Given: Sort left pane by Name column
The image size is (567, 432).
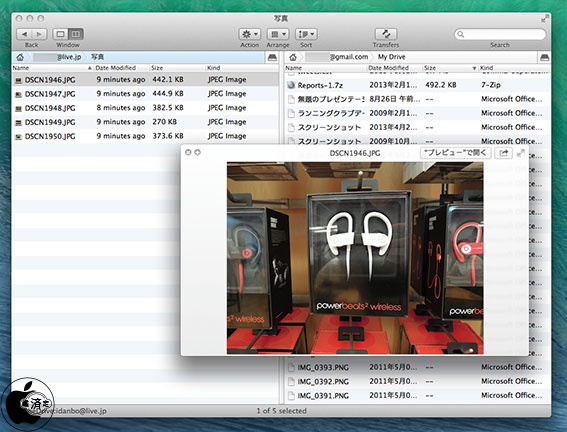Looking at the screenshot, I should 52,68.
